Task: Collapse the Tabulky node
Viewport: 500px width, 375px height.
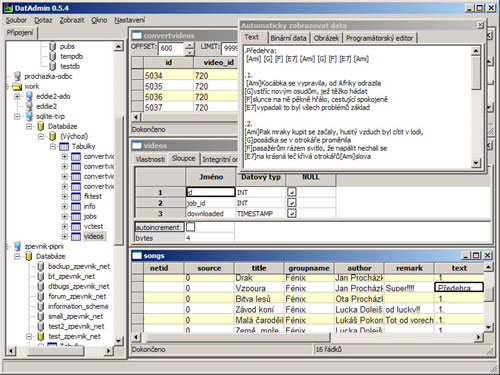Action: (x=53, y=146)
